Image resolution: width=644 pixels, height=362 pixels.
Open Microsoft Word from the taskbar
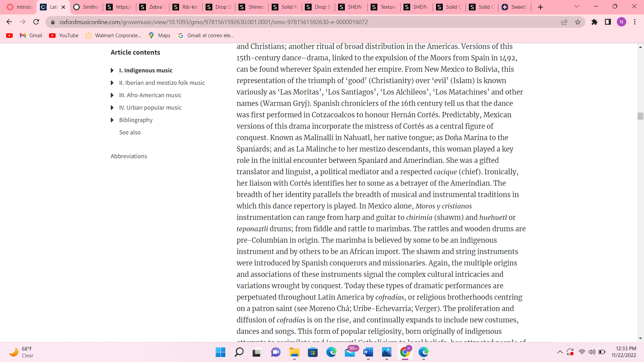click(x=368, y=352)
